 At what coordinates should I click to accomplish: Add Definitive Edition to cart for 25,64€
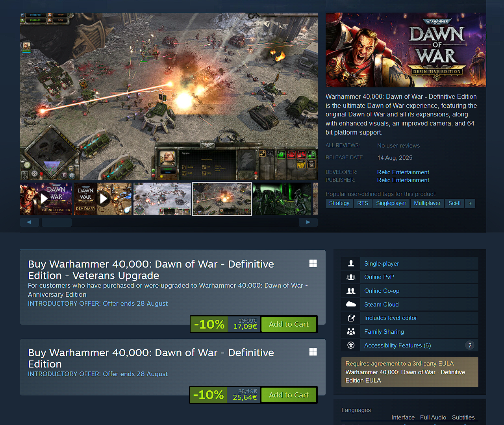289,395
